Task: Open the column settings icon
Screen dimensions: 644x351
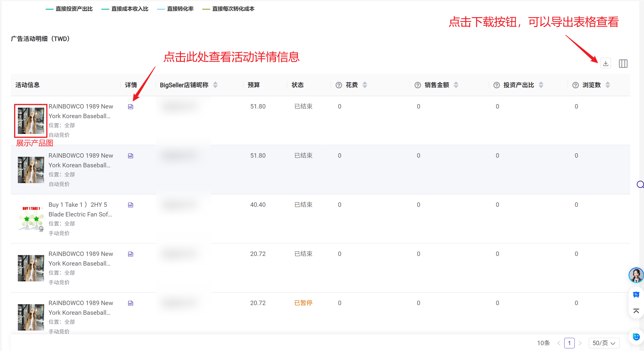Action: tap(623, 63)
